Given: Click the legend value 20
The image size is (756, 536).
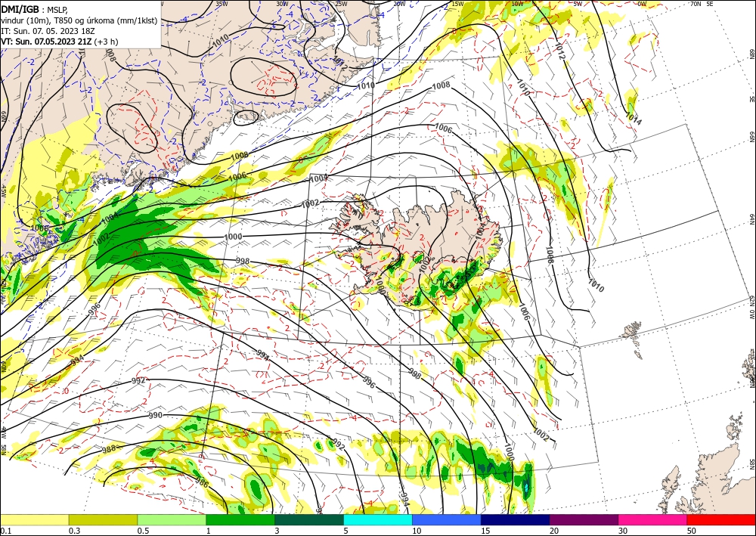Looking at the screenshot, I should 554,531.
